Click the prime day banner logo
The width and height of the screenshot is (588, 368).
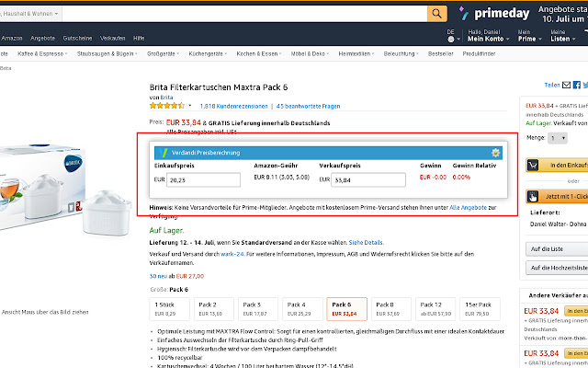pyautogui.click(x=494, y=14)
